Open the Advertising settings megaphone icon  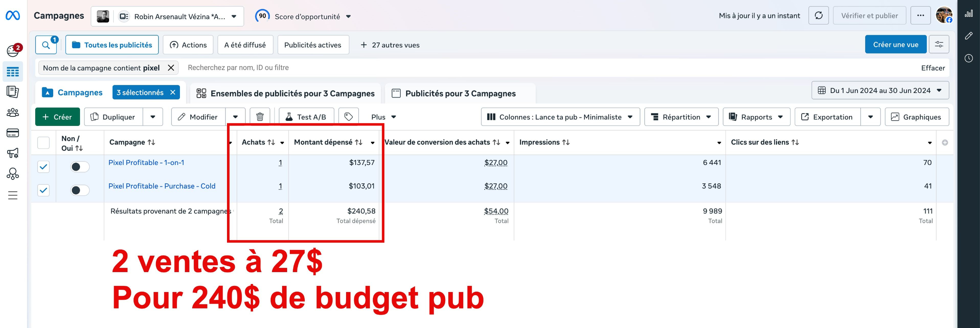pyautogui.click(x=13, y=153)
